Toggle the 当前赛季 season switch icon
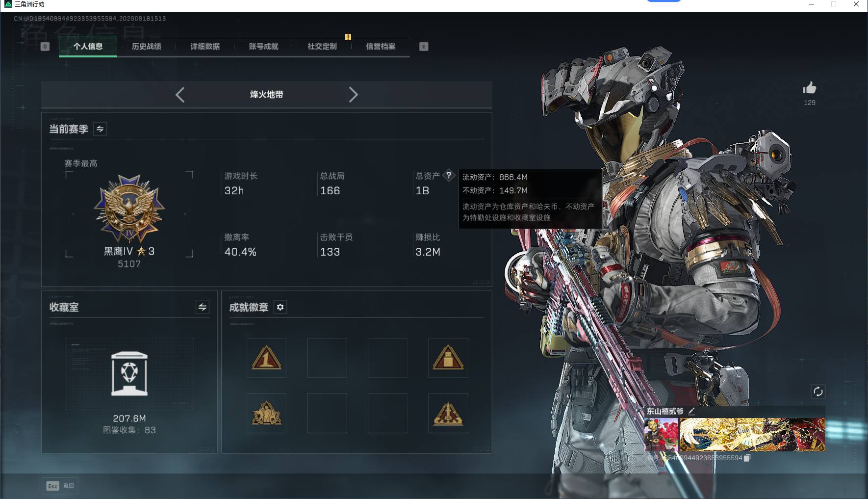Viewport: 868px width, 499px height. coord(100,129)
